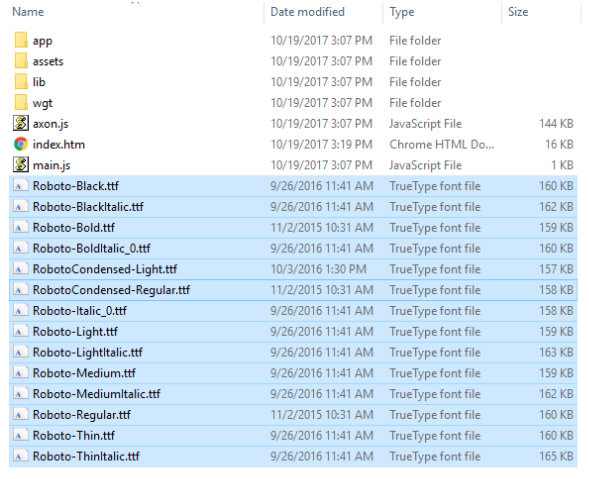Click the Roboto-Black.ttf font icon
589x479 pixels.
tap(21, 186)
